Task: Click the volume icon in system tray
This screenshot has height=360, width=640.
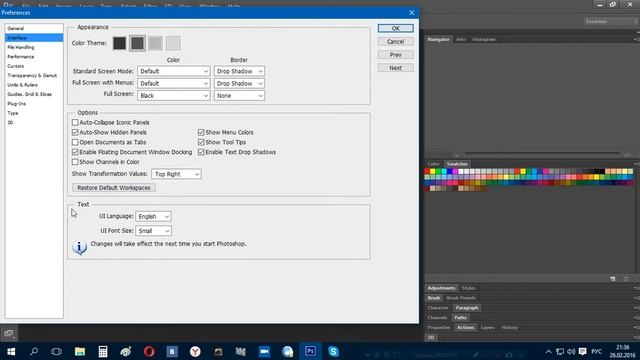Action: pyautogui.click(x=571, y=351)
